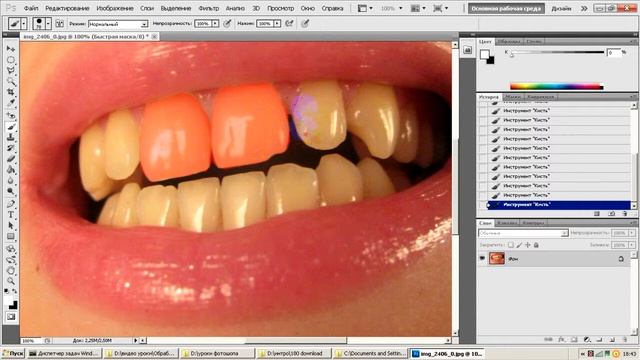
Task: Select the Clone Stamp tool
Action: (11, 138)
